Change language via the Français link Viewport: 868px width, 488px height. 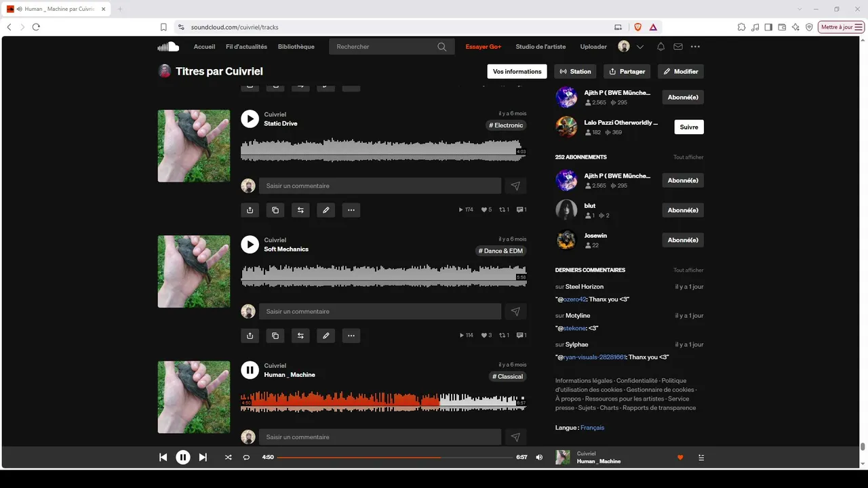click(x=592, y=428)
